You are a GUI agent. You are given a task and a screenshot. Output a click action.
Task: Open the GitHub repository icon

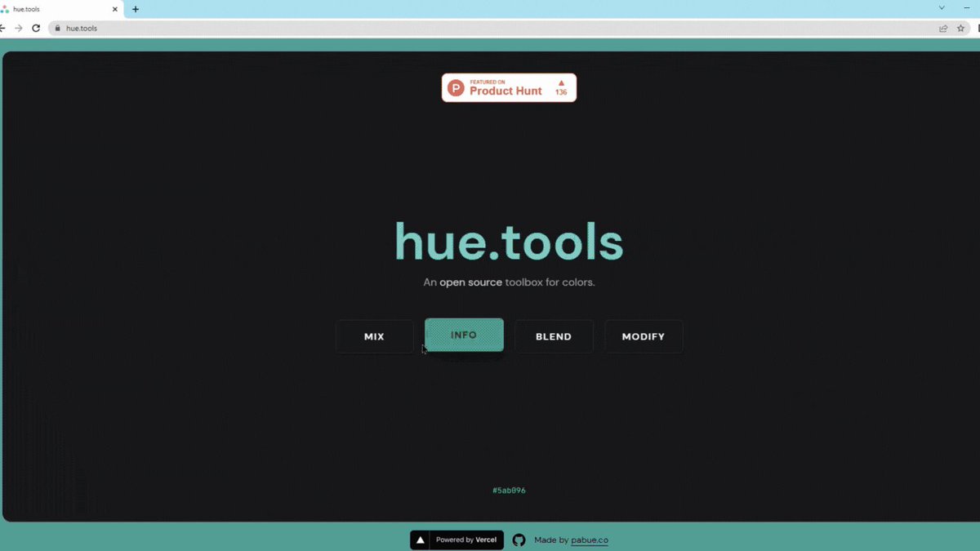pyautogui.click(x=519, y=540)
